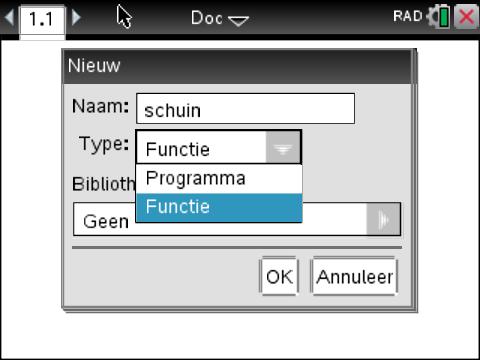Screen dimensions: 480x360
Task: Select the 1.1 page tab
Action: coord(42,21)
